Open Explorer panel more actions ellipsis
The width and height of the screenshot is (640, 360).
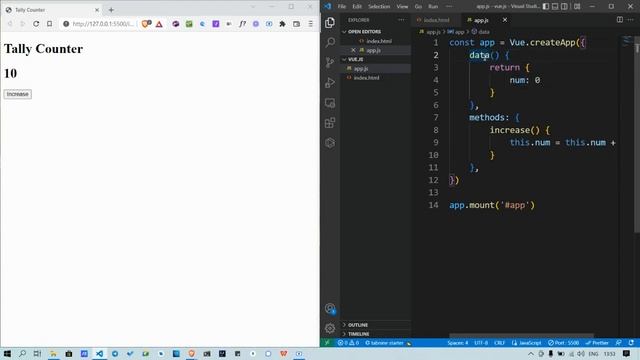tap(401, 20)
